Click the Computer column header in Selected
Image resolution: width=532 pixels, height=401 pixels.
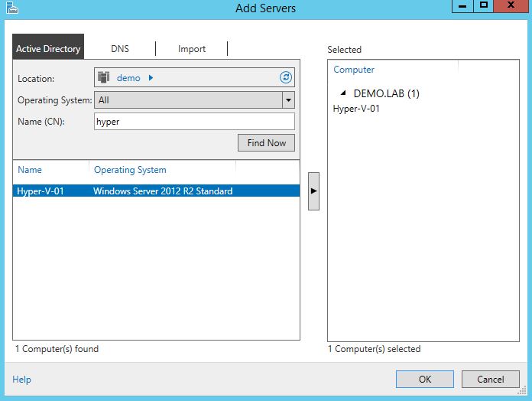(354, 70)
